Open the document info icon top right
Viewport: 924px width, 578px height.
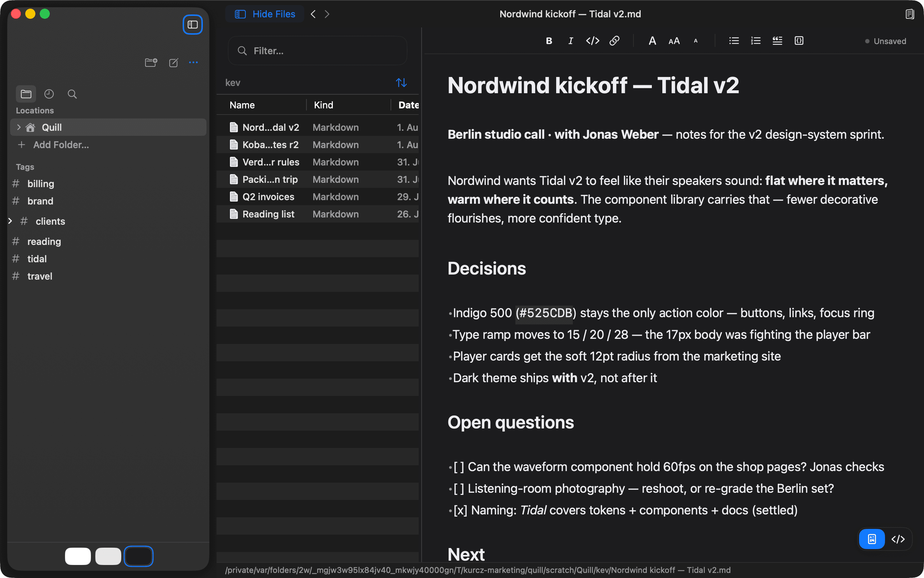(910, 14)
